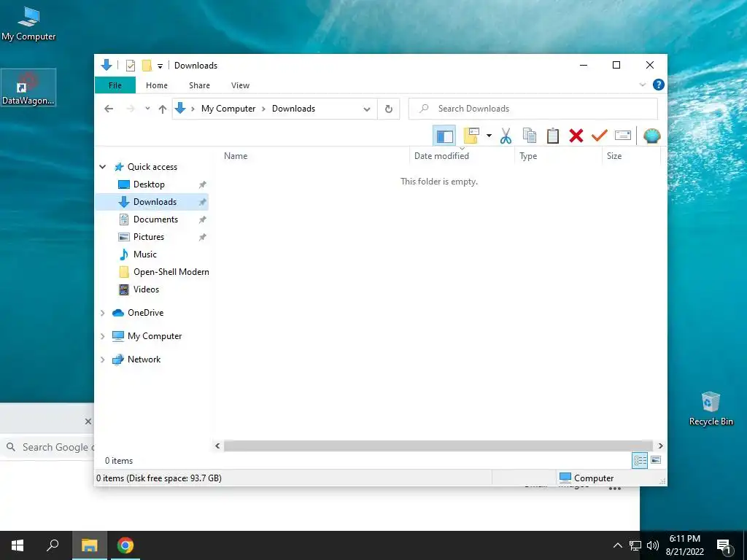Click the Refresh button

point(389,109)
